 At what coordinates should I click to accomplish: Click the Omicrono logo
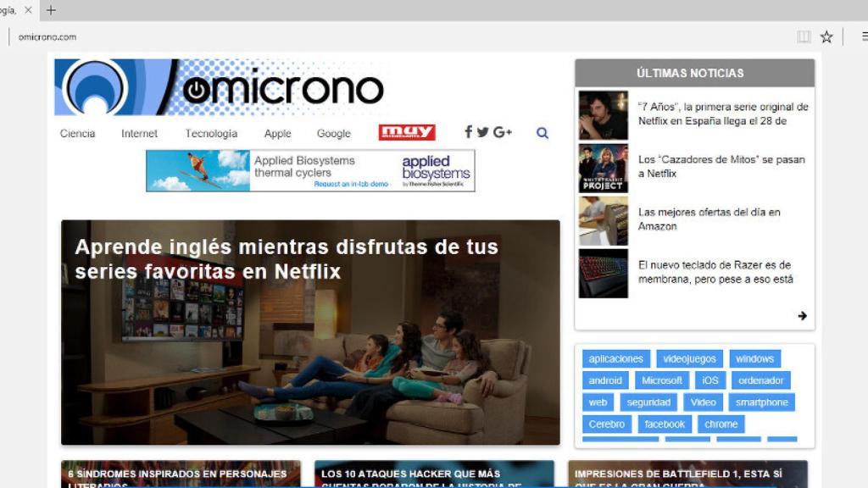tap(220, 87)
